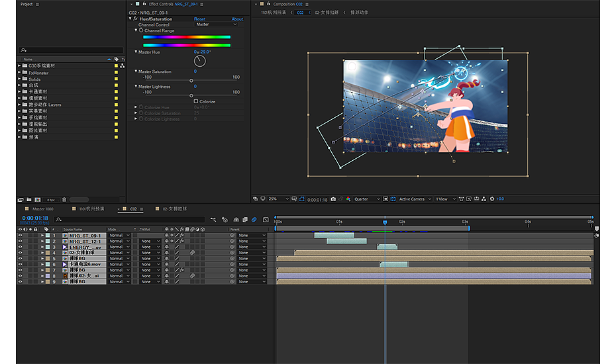This screenshot has width=616, height=364.
Task: Expand the C30手绘素材 folder
Action: (x=19, y=66)
